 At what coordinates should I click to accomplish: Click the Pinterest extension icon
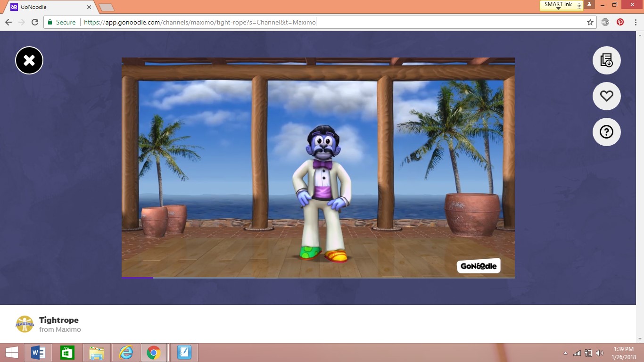[620, 22]
